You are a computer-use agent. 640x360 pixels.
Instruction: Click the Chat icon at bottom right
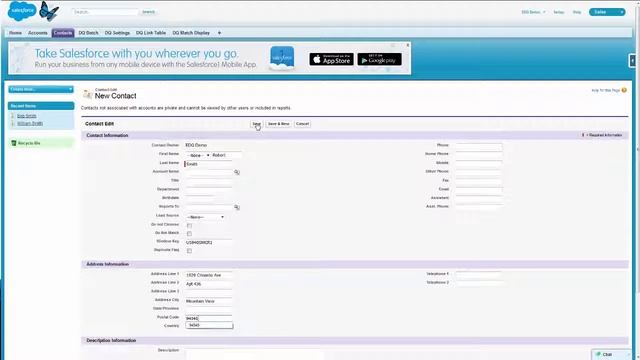click(598, 354)
